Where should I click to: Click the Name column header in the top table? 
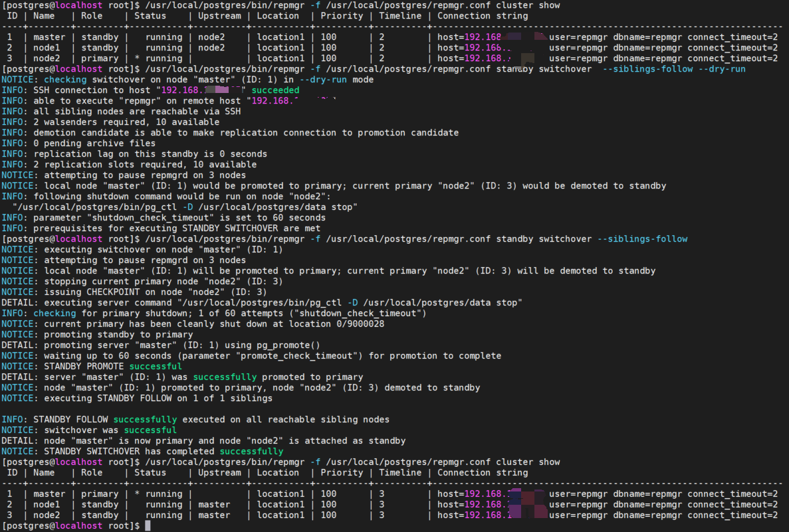click(44, 16)
